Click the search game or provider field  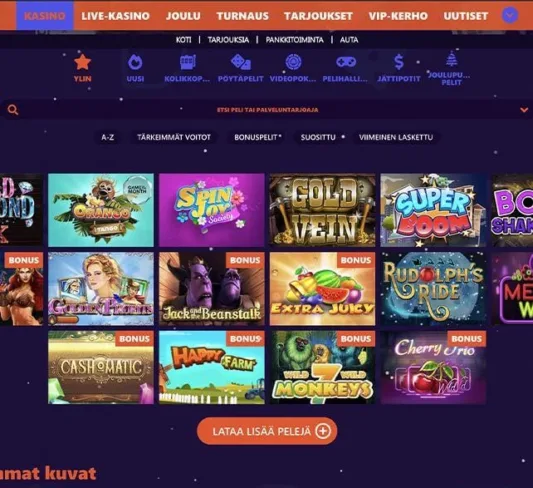[268, 110]
